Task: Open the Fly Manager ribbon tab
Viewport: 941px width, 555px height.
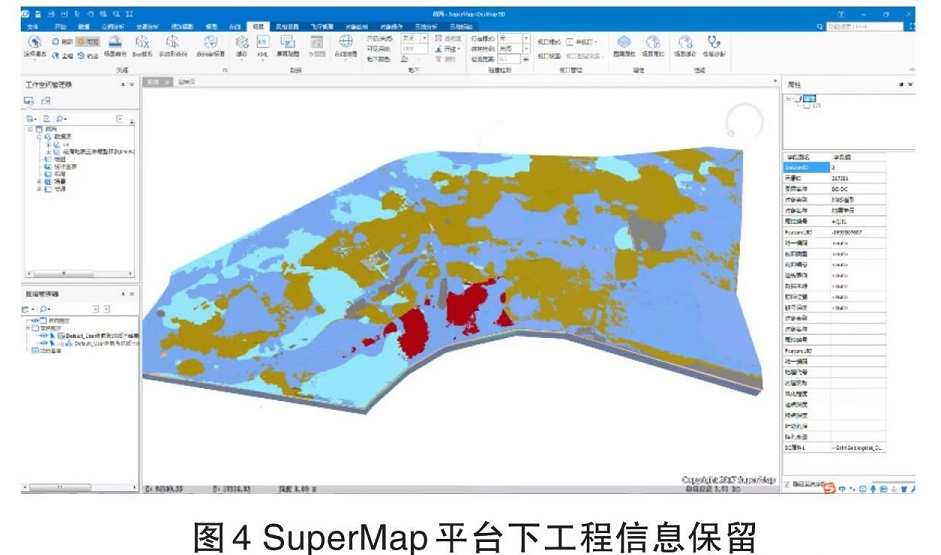Action: point(322,26)
